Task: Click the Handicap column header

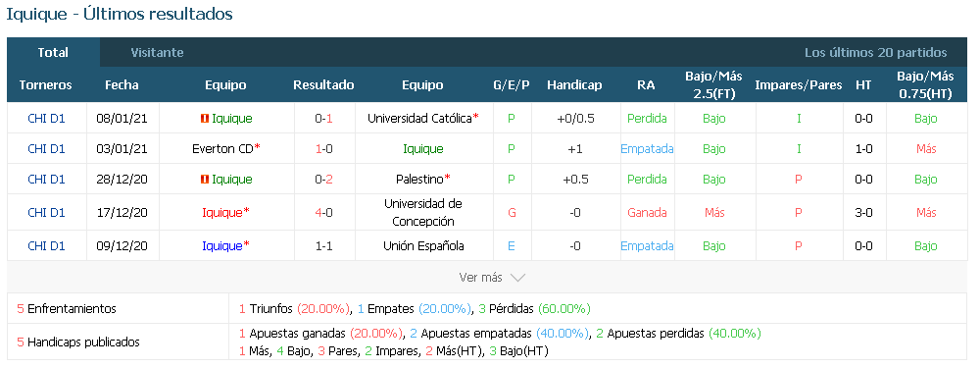Action: 574,85
